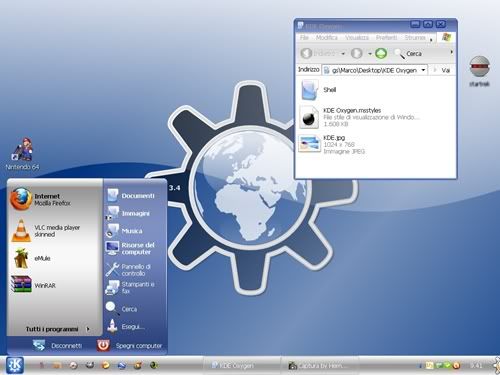Open the File menu in the Explorer window
This screenshot has height=375, width=500.
[304, 38]
